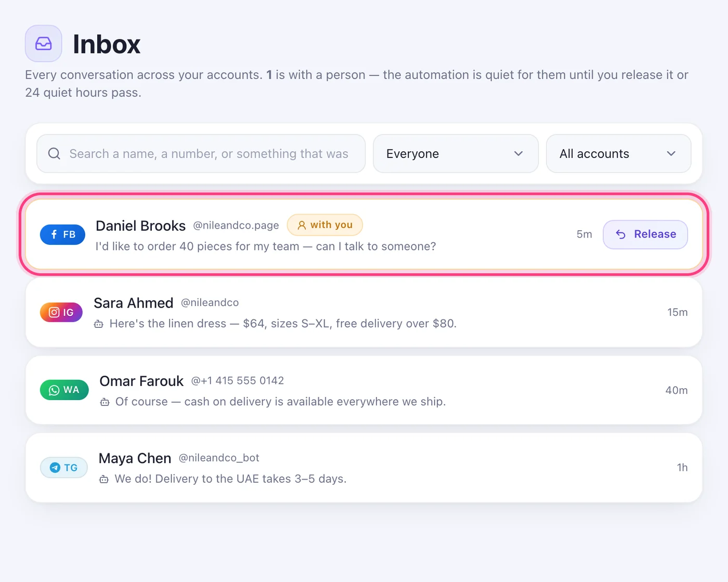The width and height of the screenshot is (728, 582).
Task: Click the @+1 415 555 0142 number
Action: click(238, 380)
